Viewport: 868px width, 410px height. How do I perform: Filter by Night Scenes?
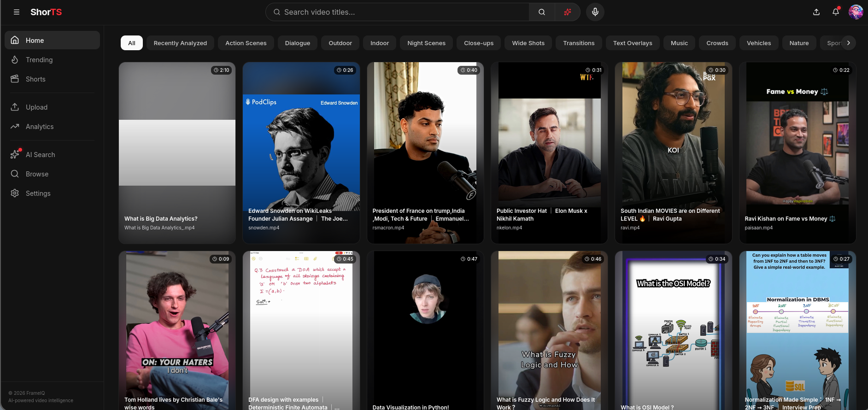click(427, 43)
